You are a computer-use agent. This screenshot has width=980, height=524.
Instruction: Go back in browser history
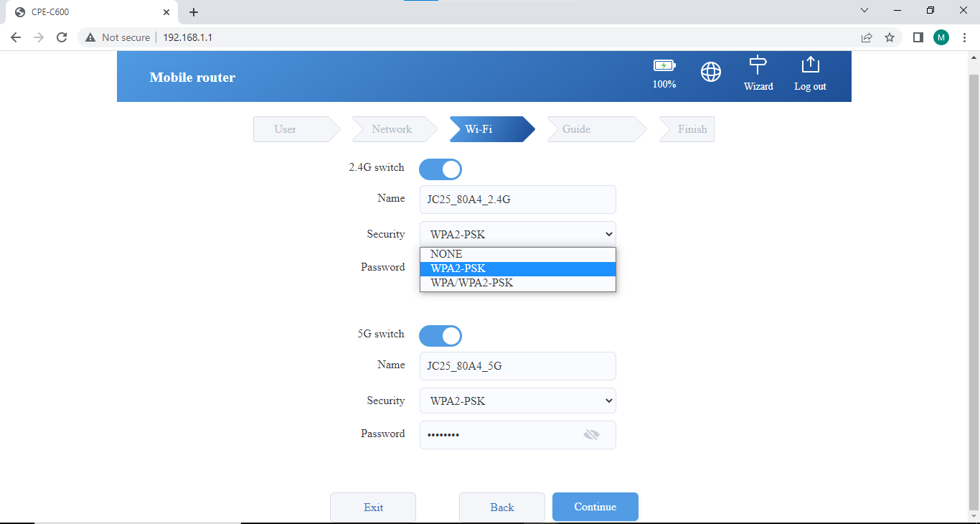point(16,37)
